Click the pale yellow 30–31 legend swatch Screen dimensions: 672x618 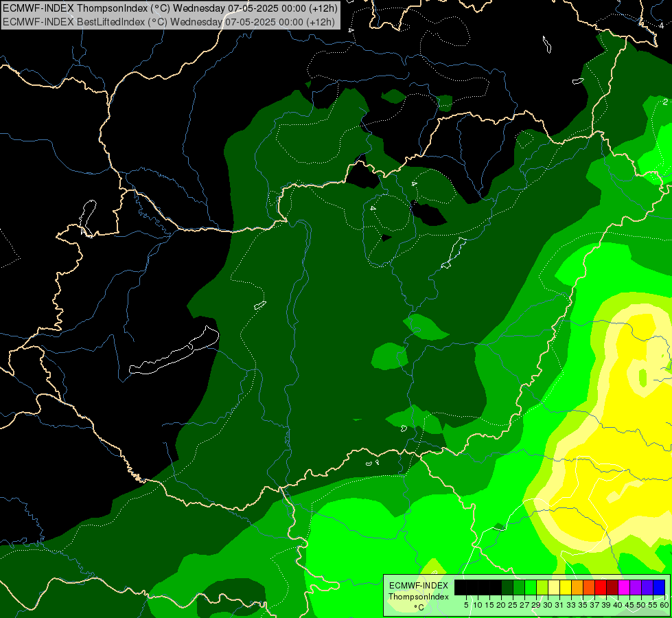tap(554, 587)
